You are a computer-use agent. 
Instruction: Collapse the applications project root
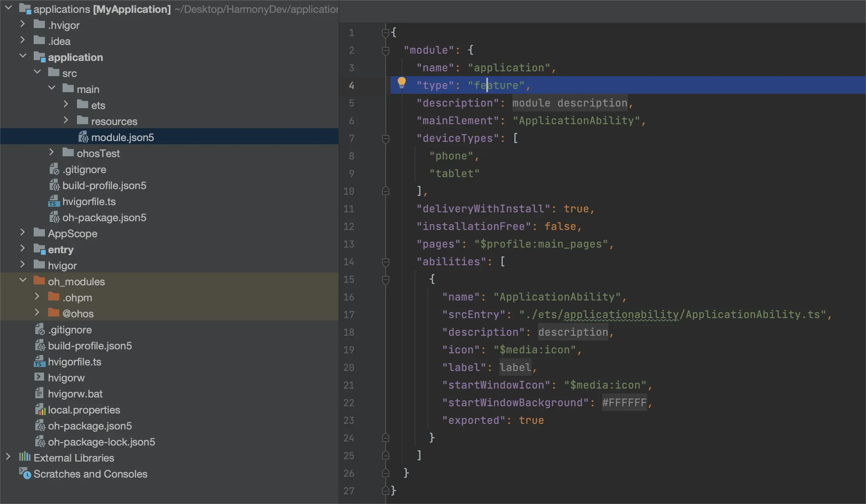(x=8, y=8)
